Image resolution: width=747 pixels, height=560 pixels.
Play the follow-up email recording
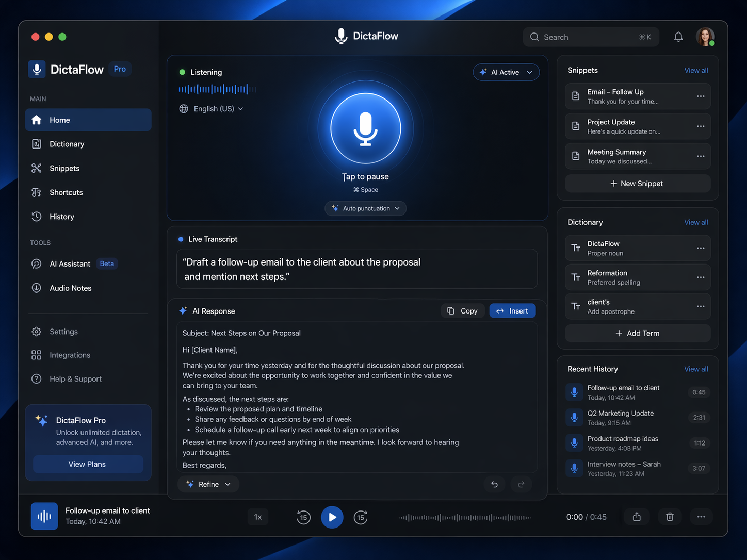[332, 517]
